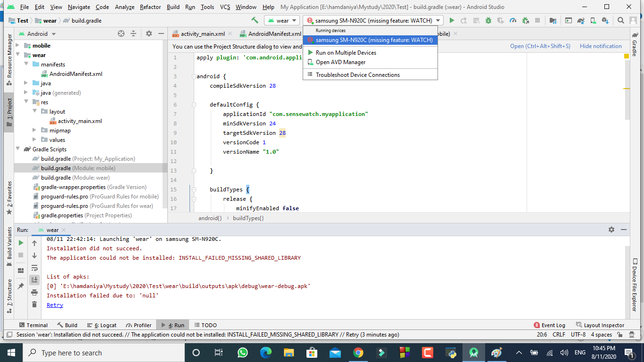644x362 pixels.
Task: Switch to the activity_main.xml editor tab
Action: coord(203,34)
